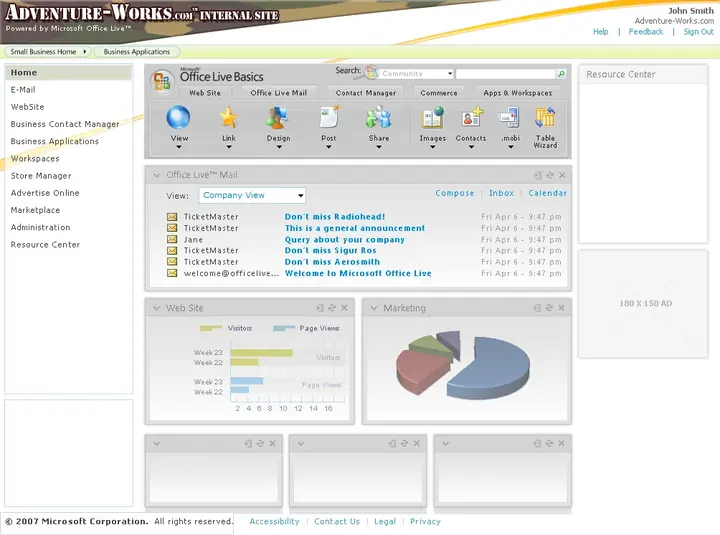Click the Small Business Home breadcrumb

tap(48, 52)
